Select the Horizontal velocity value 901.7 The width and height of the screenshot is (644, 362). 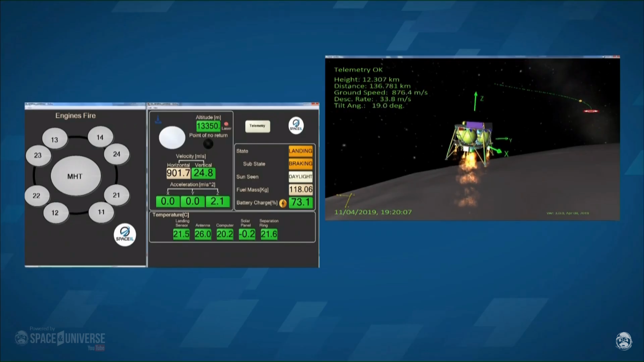coord(179,173)
